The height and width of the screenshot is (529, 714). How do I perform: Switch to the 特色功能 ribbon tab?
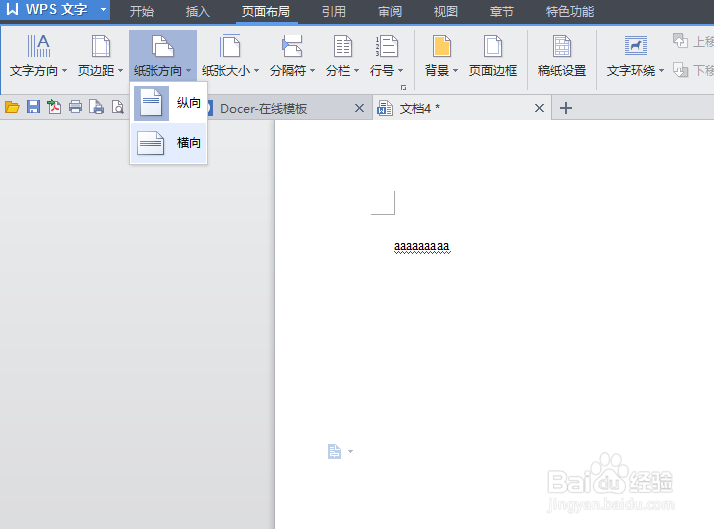pos(570,11)
